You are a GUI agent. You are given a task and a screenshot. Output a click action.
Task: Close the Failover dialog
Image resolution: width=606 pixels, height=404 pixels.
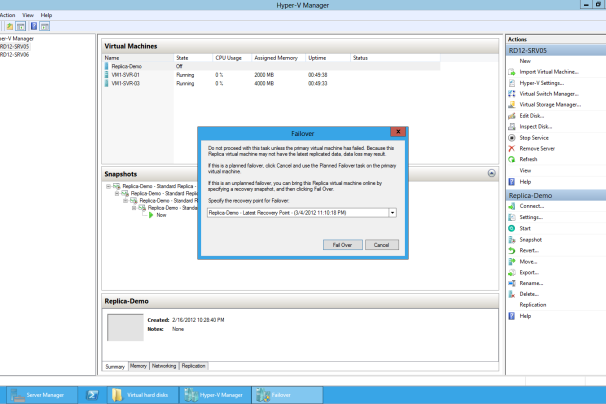click(398, 132)
